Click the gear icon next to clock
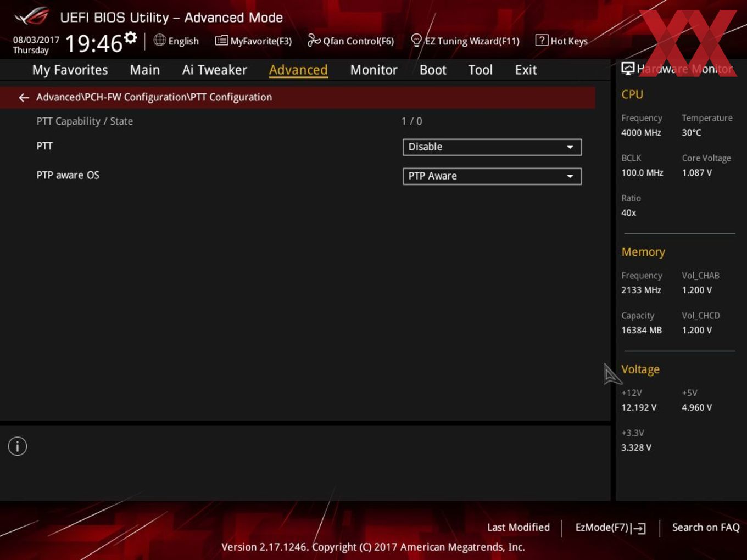The width and height of the screenshot is (747, 560). click(131, 38)
